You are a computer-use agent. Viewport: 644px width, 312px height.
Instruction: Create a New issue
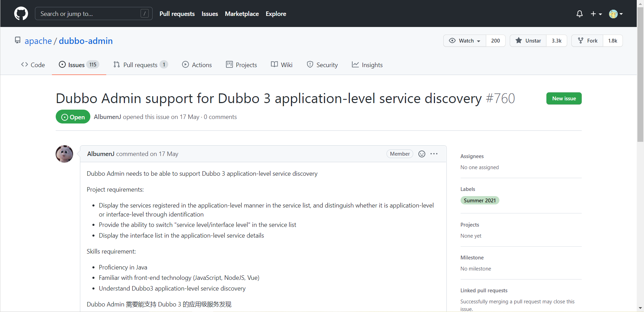click(x=564, y=99)
